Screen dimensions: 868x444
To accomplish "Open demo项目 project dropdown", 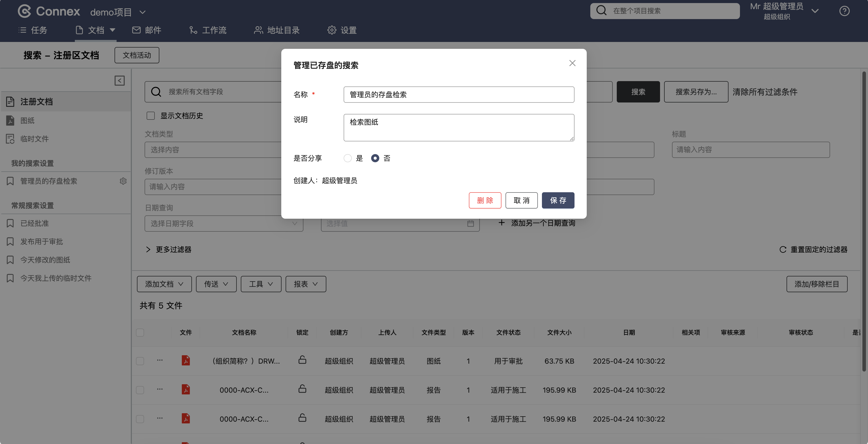I will [x=118, y=12].
